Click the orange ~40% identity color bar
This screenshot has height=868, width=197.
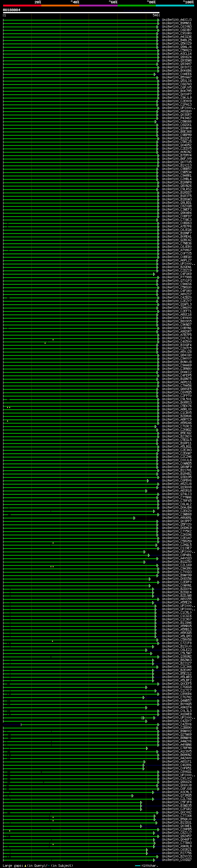pos(60,6)
